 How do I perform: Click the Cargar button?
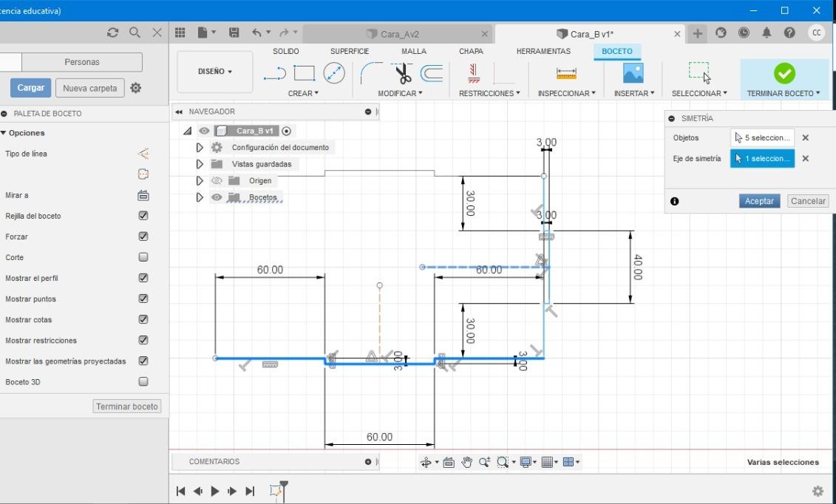click(31, 88)
